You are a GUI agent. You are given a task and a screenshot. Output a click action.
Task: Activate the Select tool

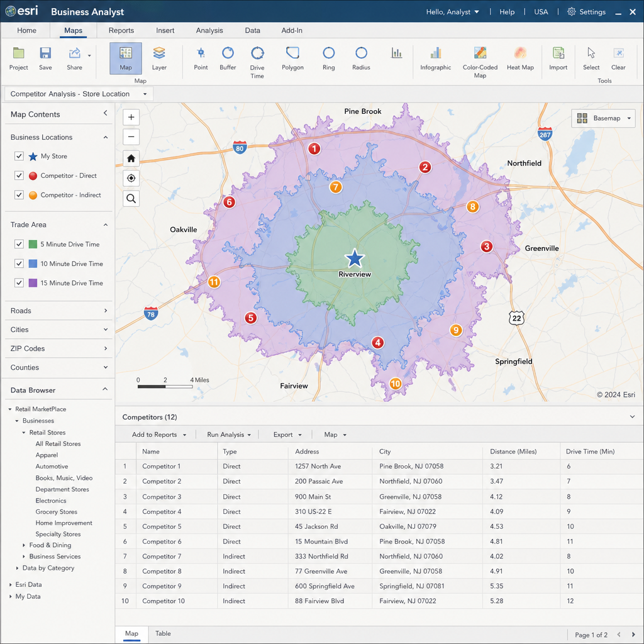pyautogui.click(x=591, y=58)
